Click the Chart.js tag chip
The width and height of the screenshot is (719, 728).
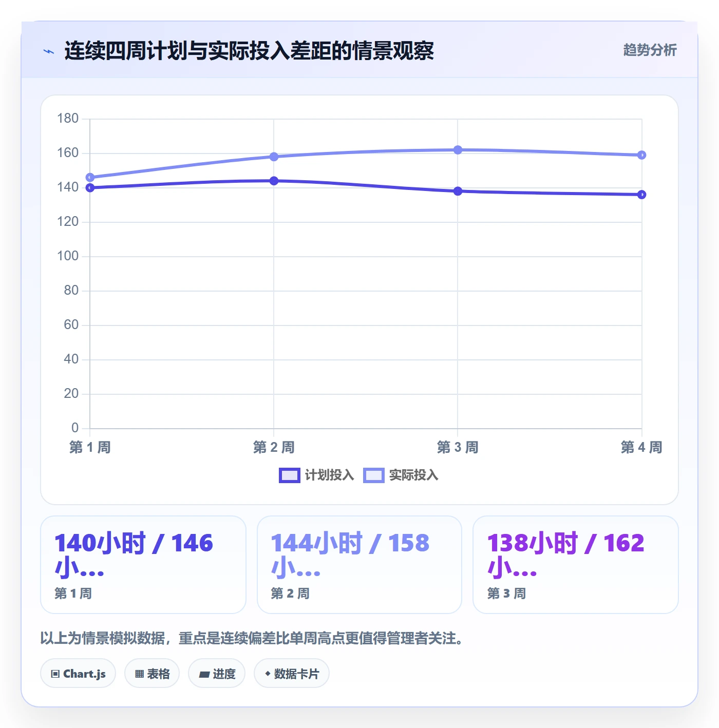coord(78,674)
